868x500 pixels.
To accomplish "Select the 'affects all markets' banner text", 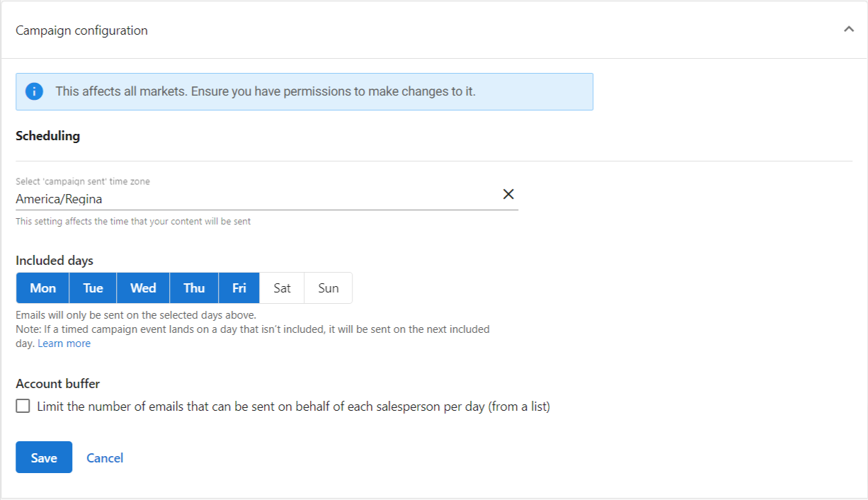I will [265, 91].
